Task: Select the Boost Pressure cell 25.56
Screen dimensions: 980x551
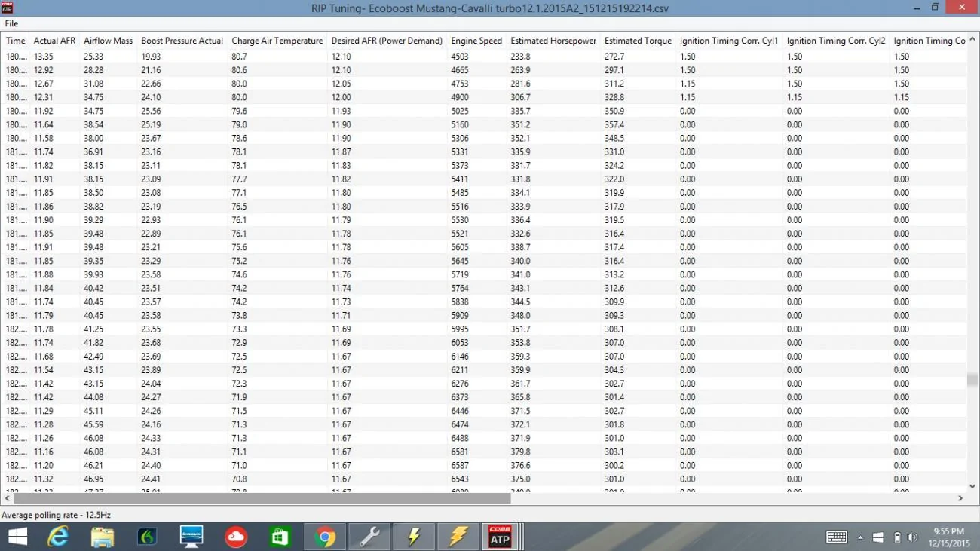Action: point(151,111)
